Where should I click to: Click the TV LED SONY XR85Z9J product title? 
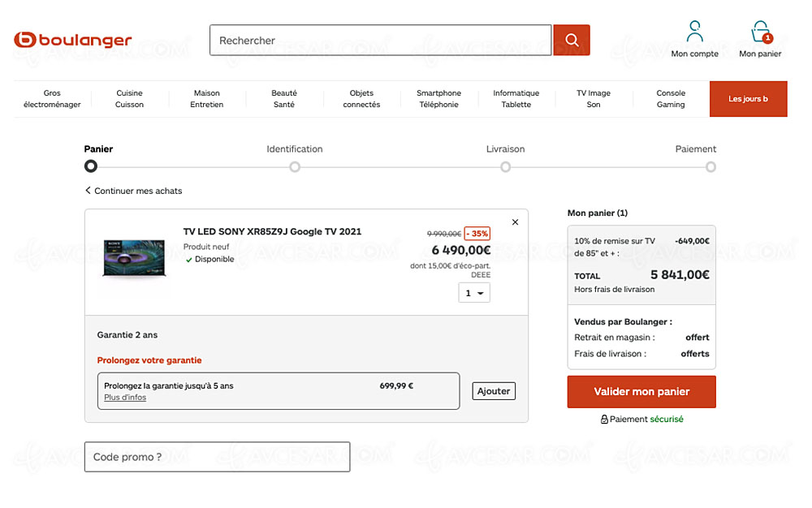coord(272,232)
